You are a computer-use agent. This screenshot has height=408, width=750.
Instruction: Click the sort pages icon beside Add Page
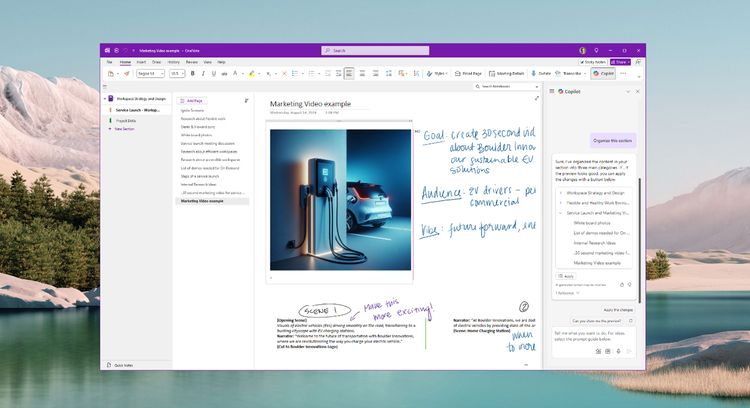(x=246, y=101)
